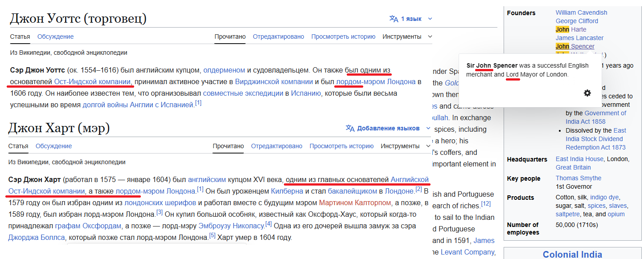
Task: Open the red 'Мартином Калторпом' link
Action: (355, 203)
